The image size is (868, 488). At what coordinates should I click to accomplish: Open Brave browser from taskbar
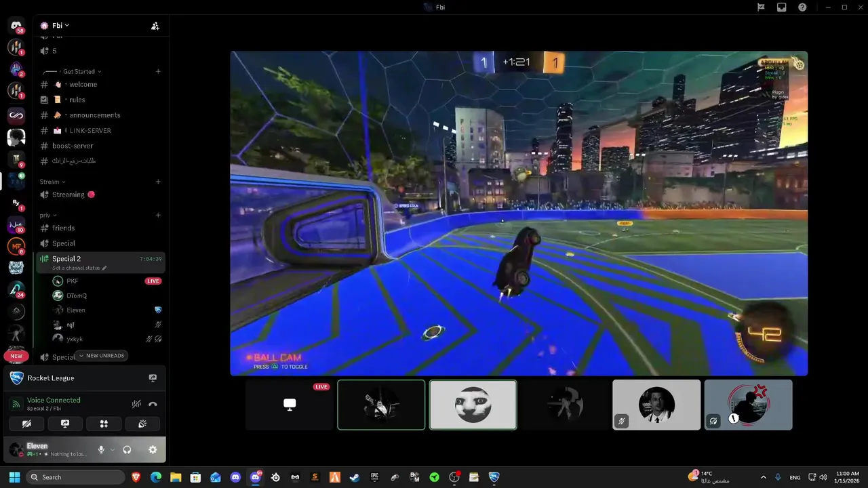[136, 477]
